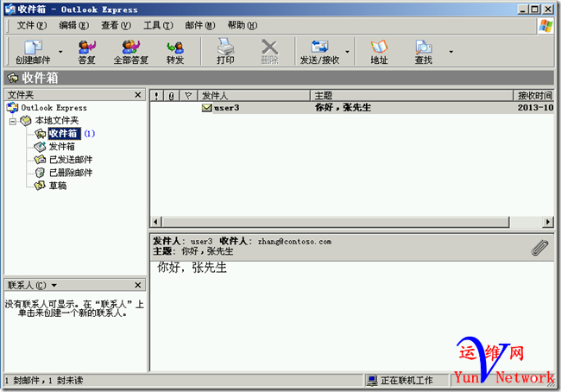Open the Find dropdown arrow
The image size is (561, 392).
[x=451, y=52]
